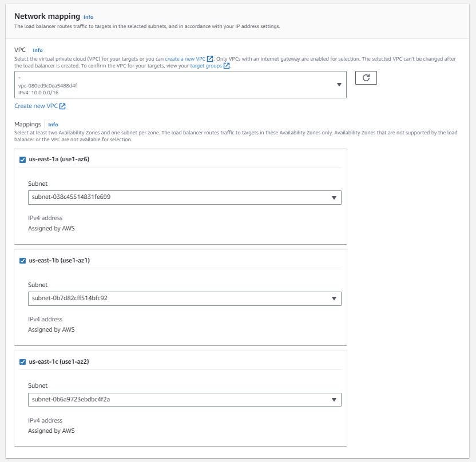Click external-link icon after 'Create new VPC'
Viewport: 476px width, 462px height.
click(62, 106)
